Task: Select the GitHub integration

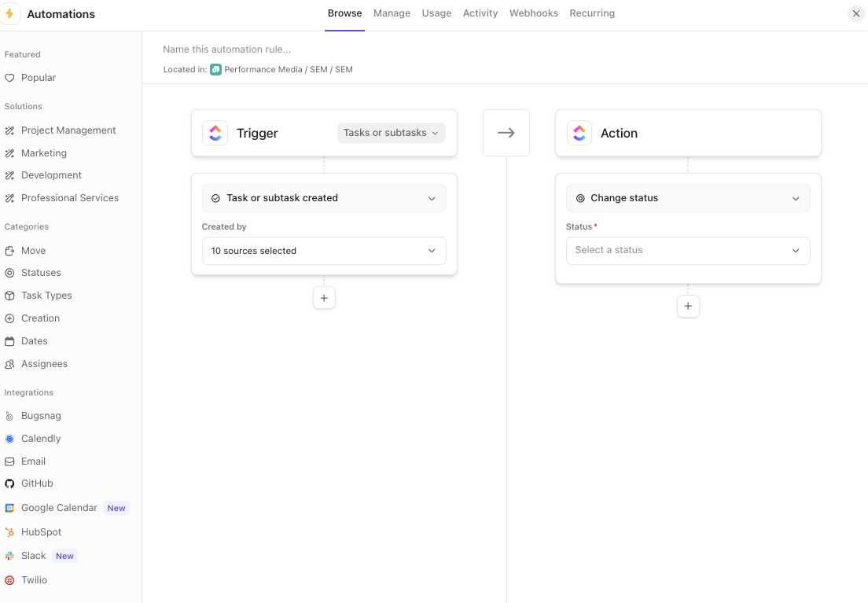Action: (x=36, y=483)
